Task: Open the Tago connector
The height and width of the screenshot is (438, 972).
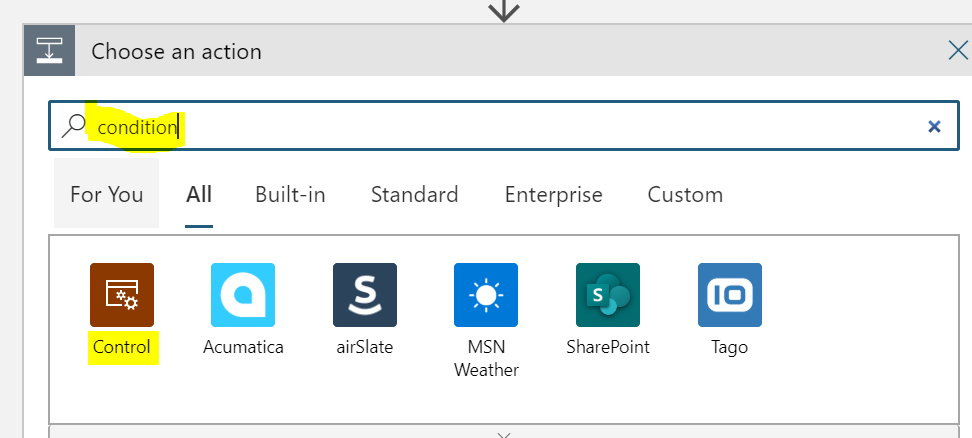Action: pos(730,295)
